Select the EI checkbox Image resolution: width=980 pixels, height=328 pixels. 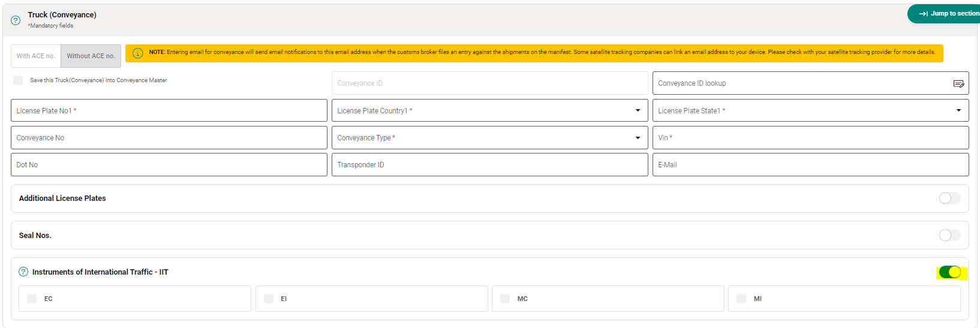pos(269,299)
